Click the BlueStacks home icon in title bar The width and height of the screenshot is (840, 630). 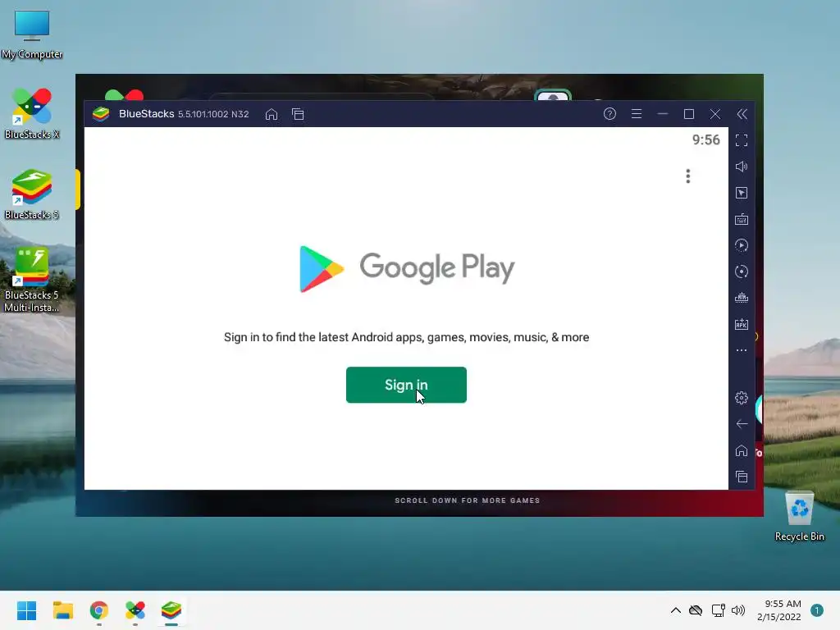(272, 114)
